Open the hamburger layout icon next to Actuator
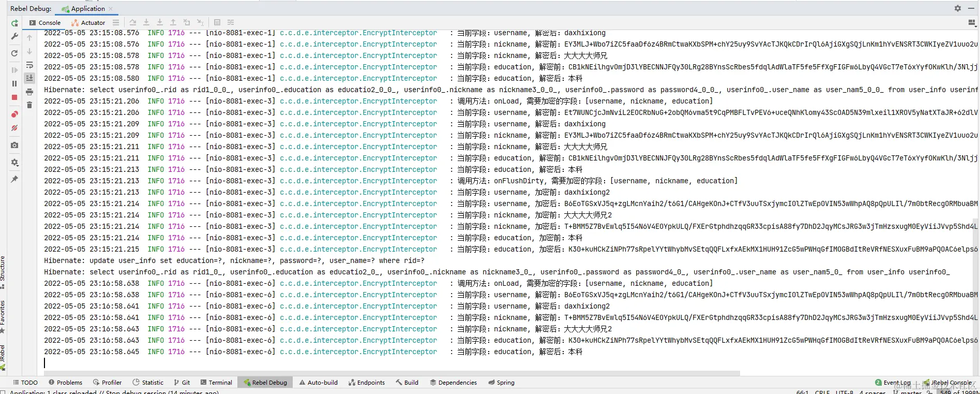980x394 pixels. pyautogui.click(x=116, y=23)
